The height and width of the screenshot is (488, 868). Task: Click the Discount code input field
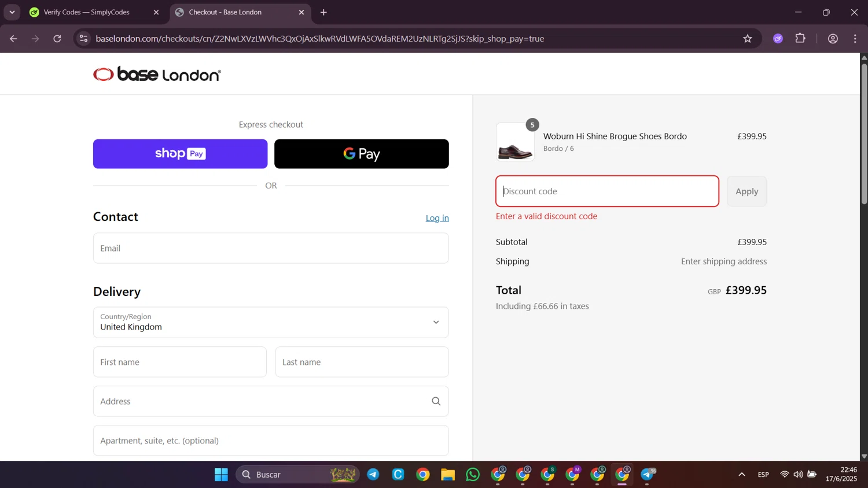click(x=607, y=191)
